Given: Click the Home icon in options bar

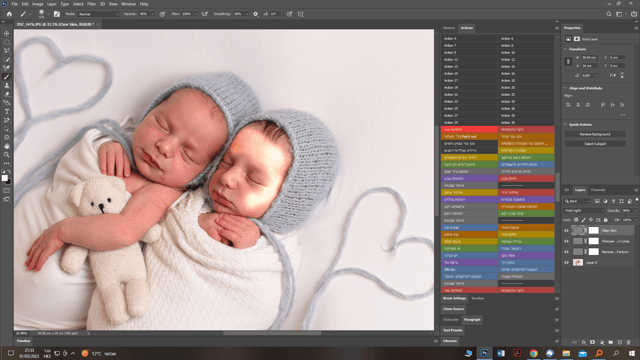Looking at the screenshot, I should 9,14.
